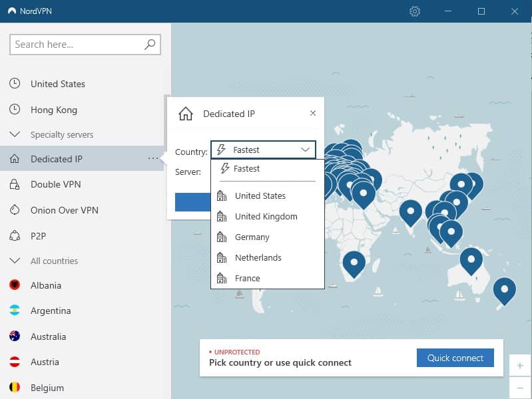
Task: Choose Germany in country dropdown
Action: [268, 237]
